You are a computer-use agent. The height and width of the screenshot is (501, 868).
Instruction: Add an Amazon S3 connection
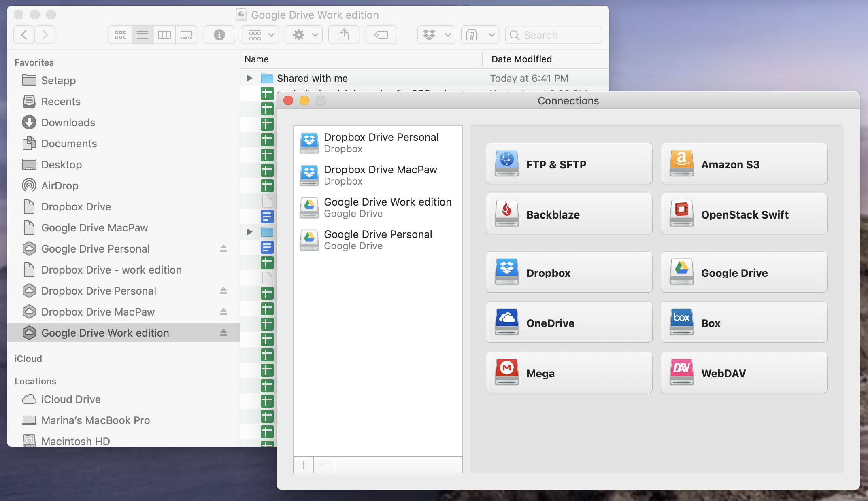pos(744,163)
